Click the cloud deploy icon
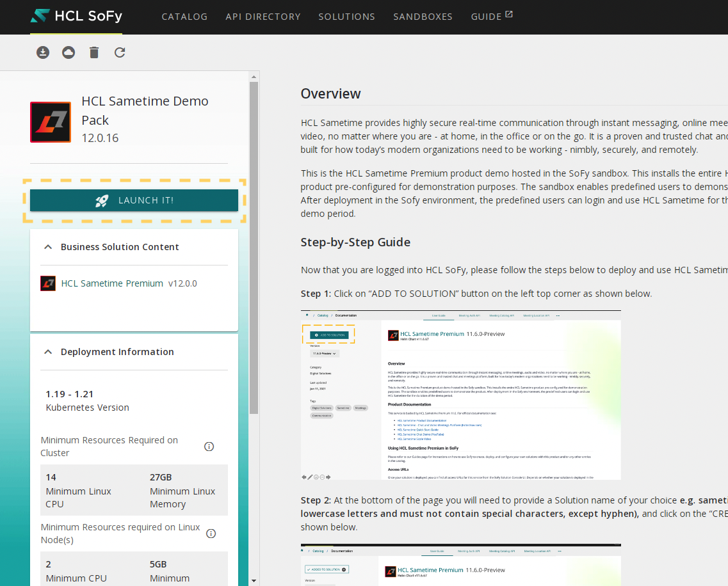 69,52
